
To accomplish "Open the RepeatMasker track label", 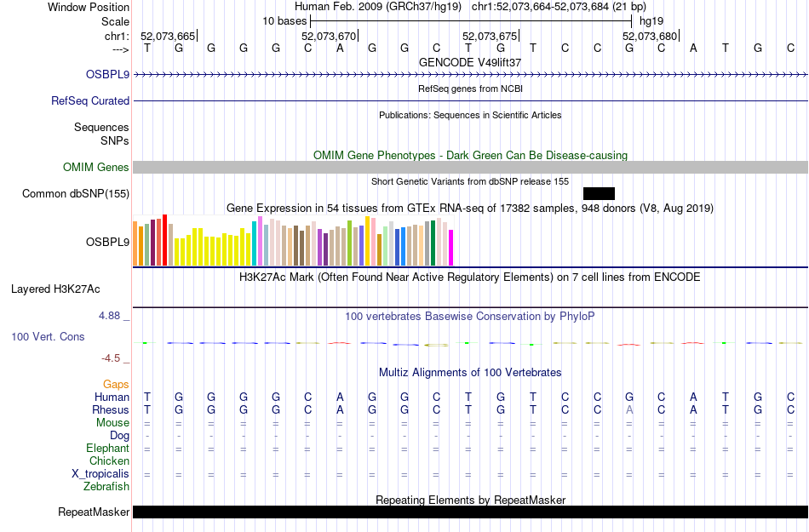I will (x=94, y=512).
